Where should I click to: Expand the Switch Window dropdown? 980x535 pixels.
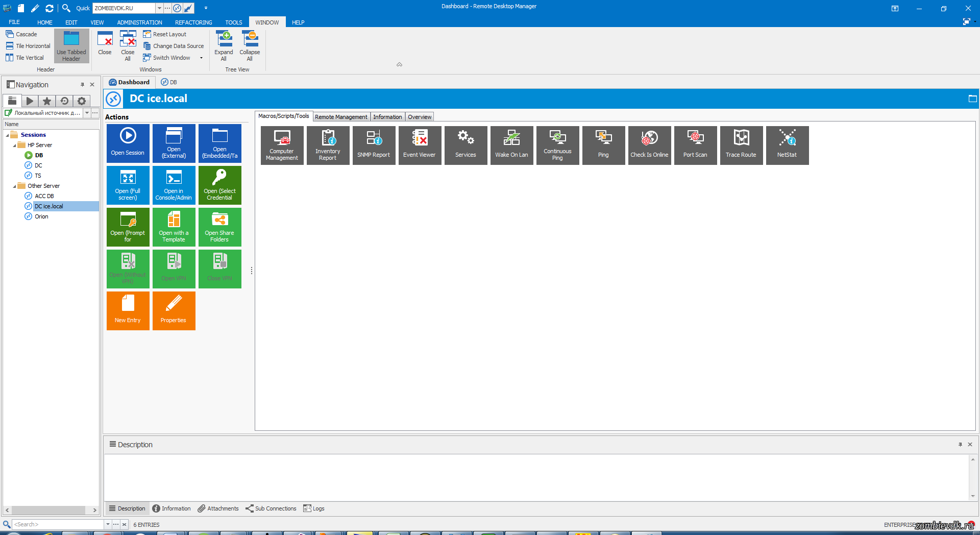tap(201, 58)
